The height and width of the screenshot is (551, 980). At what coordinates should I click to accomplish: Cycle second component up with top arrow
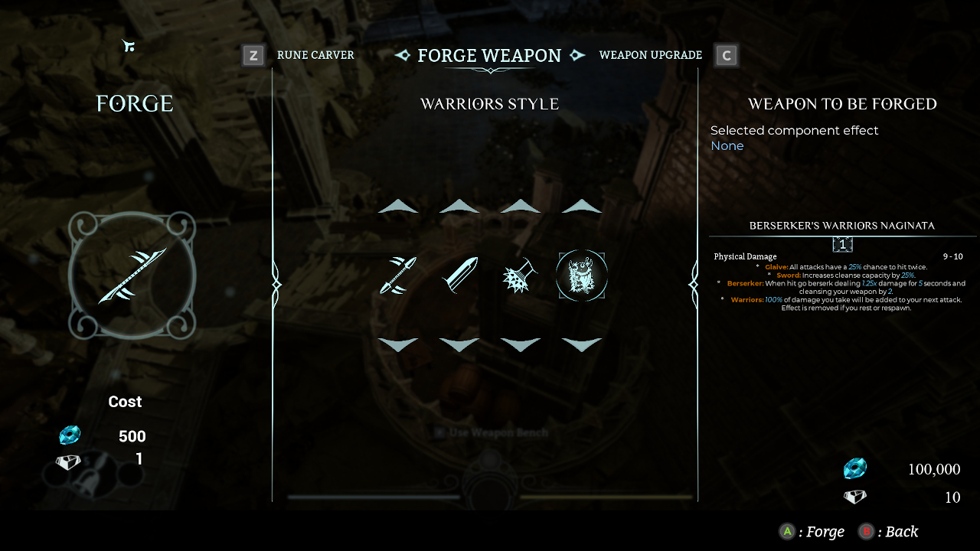click(x=459, y=206)
